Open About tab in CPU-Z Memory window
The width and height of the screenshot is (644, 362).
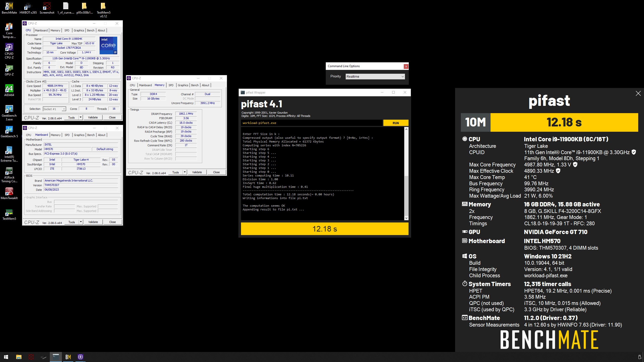[206, 85]
